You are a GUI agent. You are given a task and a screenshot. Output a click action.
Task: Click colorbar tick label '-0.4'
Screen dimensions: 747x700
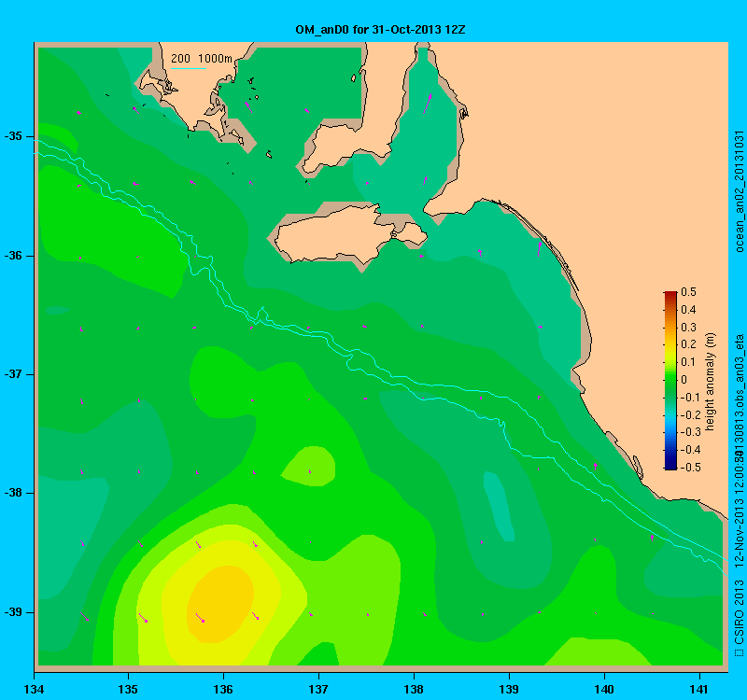click(x=689, y=450)
